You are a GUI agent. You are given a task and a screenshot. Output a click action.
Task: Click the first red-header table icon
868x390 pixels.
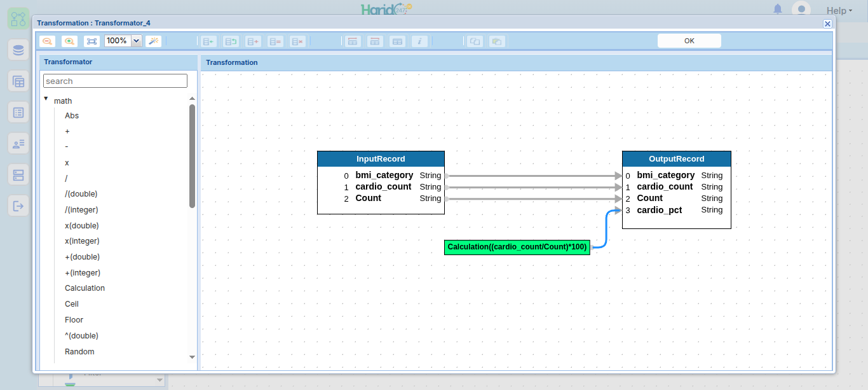point(353,41)
